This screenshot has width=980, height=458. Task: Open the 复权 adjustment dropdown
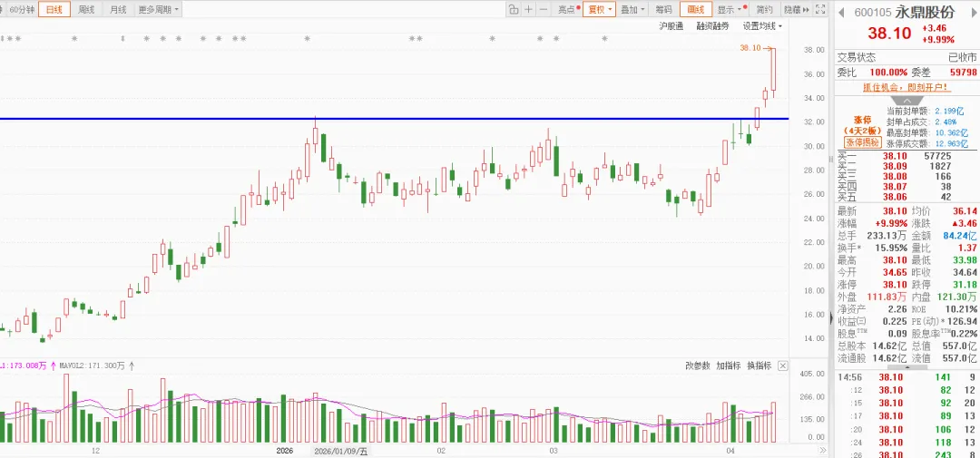pyautogui.click(x=600, y=9)
